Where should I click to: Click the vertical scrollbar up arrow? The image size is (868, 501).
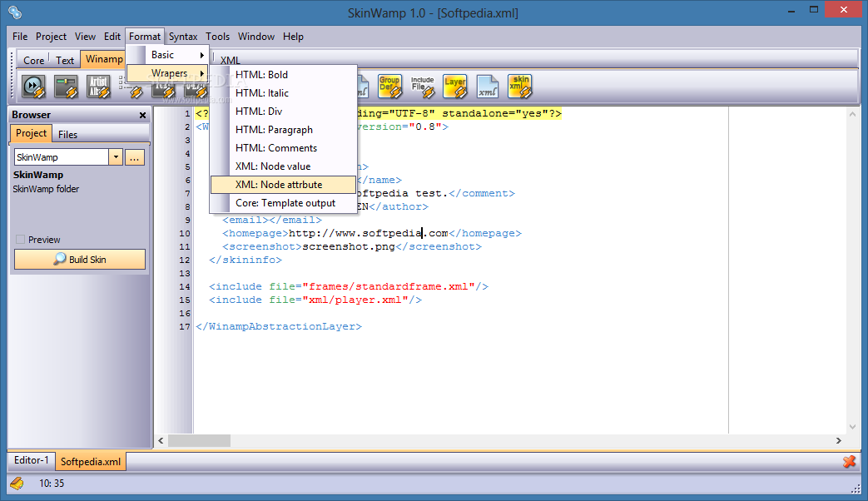click(852, 114)
